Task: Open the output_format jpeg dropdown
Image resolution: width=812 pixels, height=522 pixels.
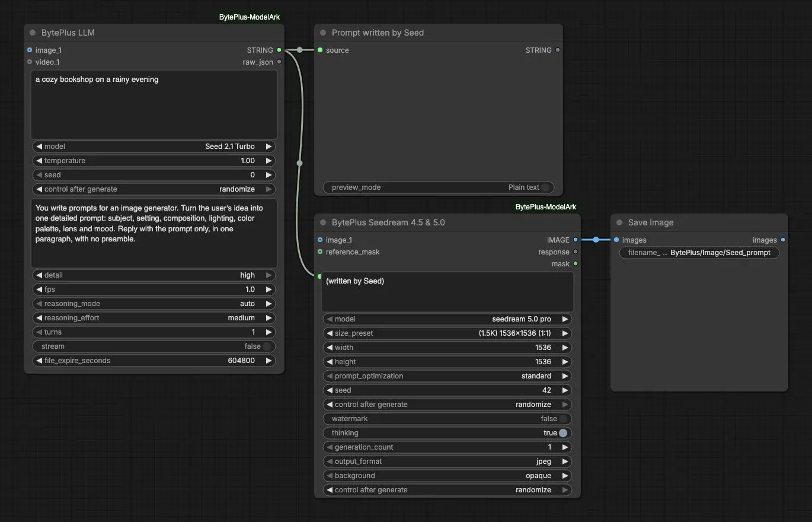Action: tap(447, 461)
